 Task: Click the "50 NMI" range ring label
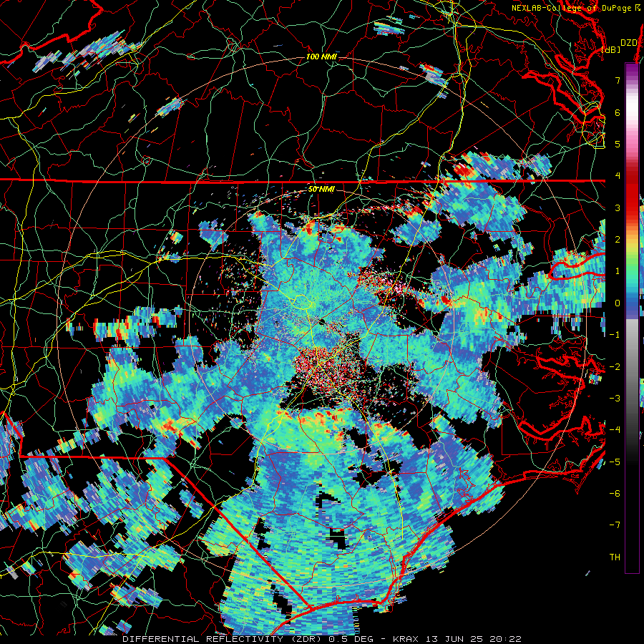tap(321, 190)
